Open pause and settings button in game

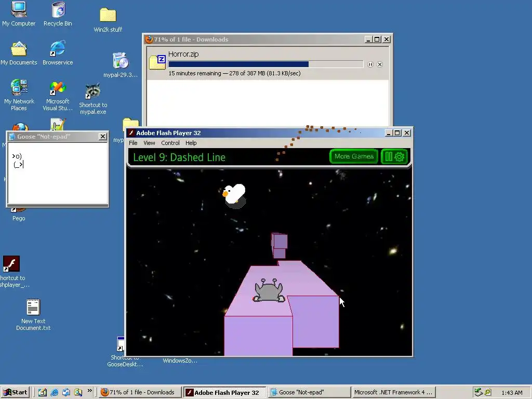[x=394, y=156]
